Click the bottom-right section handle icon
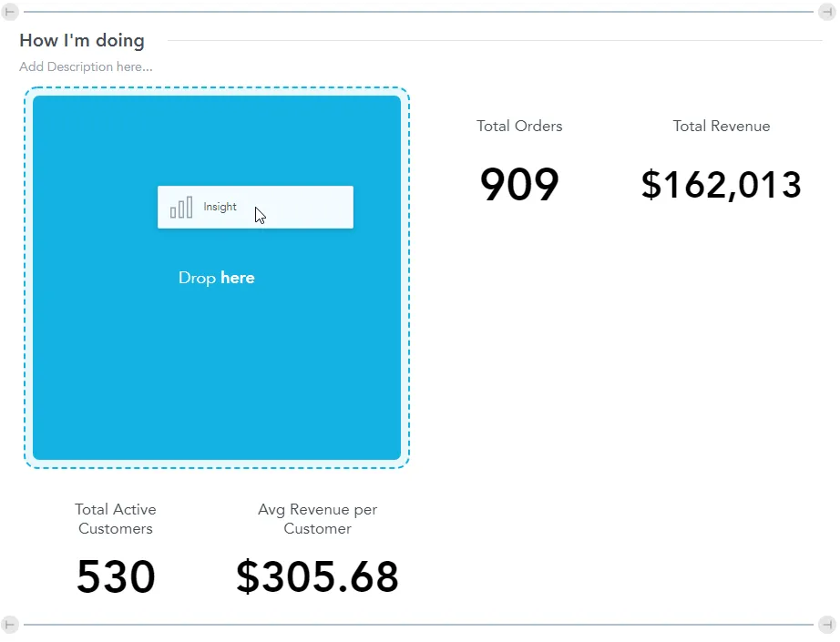The image size is (840, 642). (x=829, y=626)
